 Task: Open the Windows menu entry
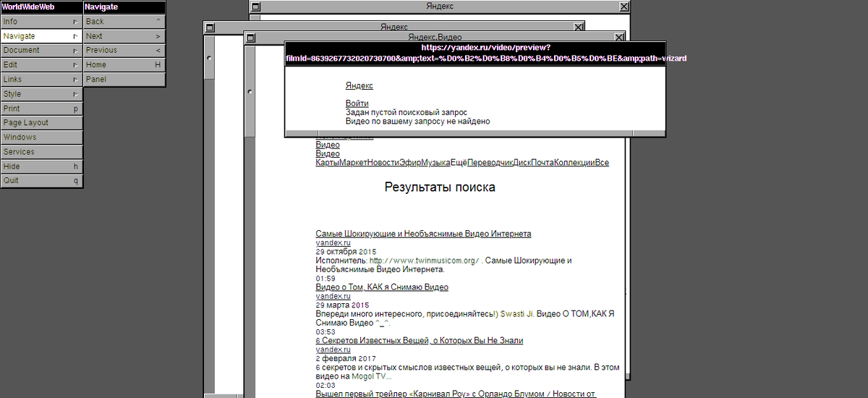(x=42, y=137)
